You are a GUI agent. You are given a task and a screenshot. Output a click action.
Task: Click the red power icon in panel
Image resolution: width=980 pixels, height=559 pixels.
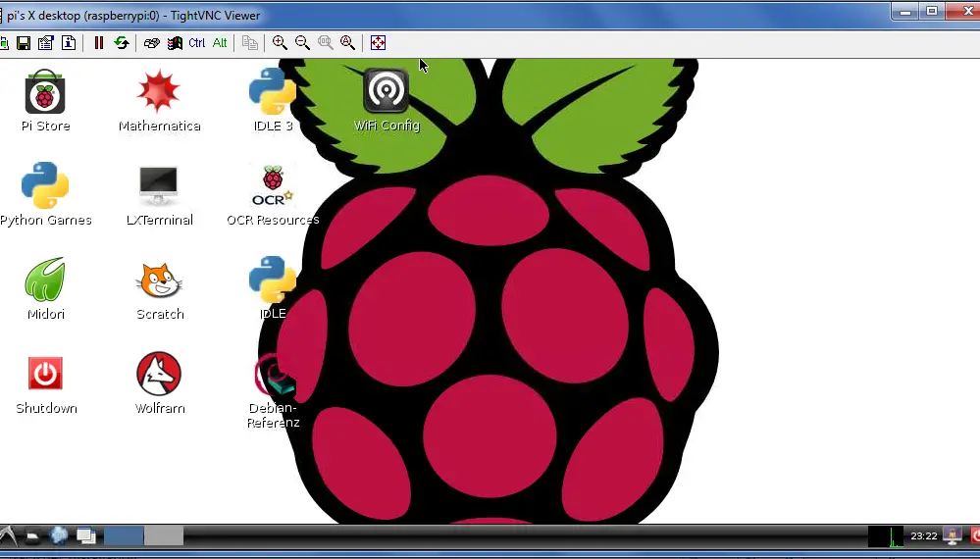975,535
